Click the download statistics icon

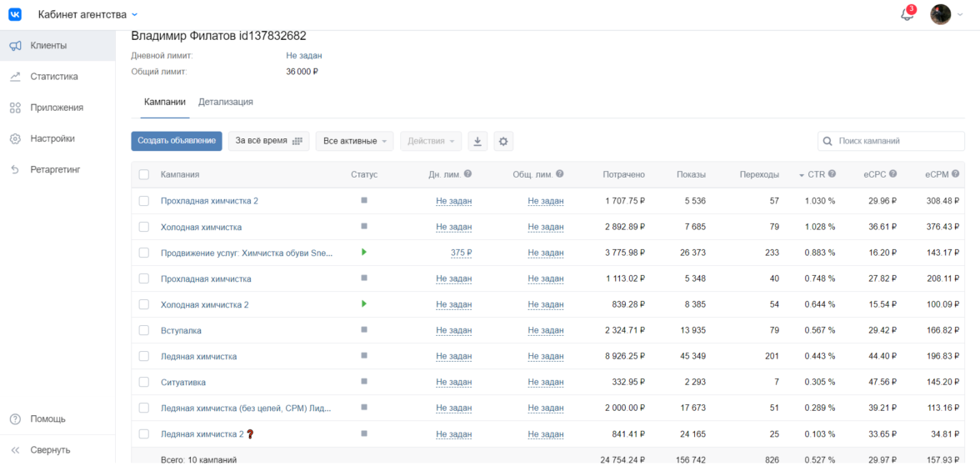(477, 142)
